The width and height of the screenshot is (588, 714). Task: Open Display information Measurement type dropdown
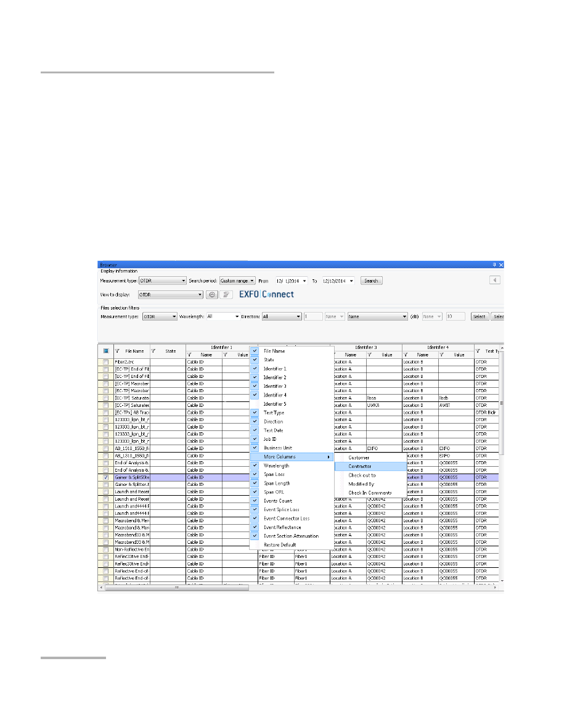(x=163, y=281)
